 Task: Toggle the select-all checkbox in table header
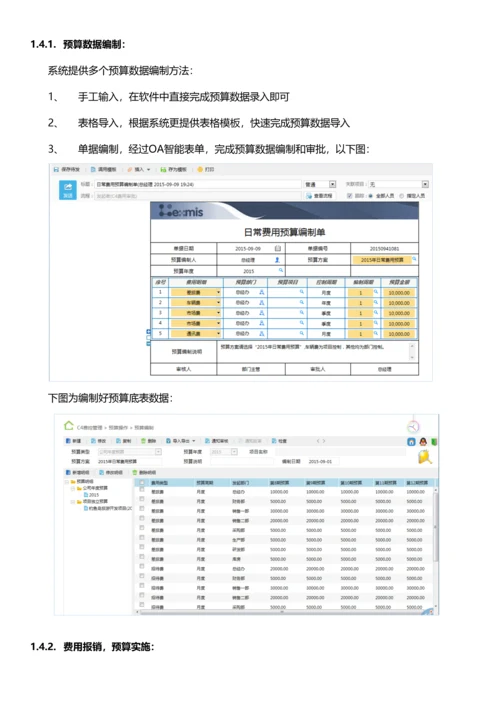coord(142,482)
